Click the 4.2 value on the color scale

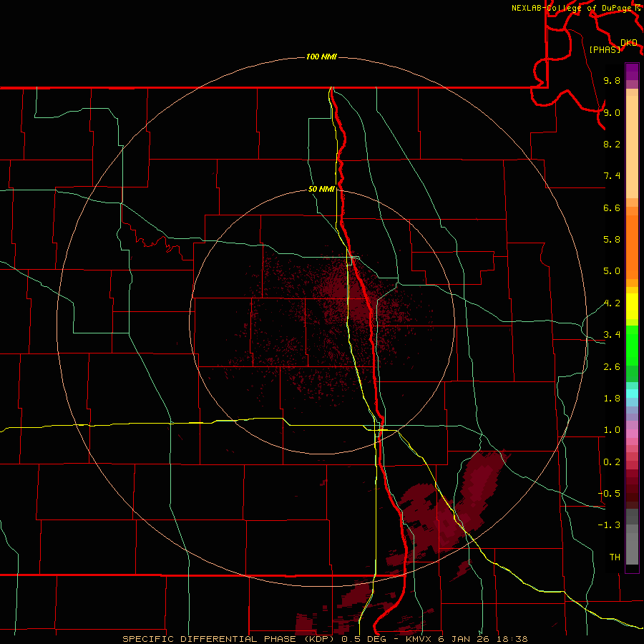click(x=612, y=303)
